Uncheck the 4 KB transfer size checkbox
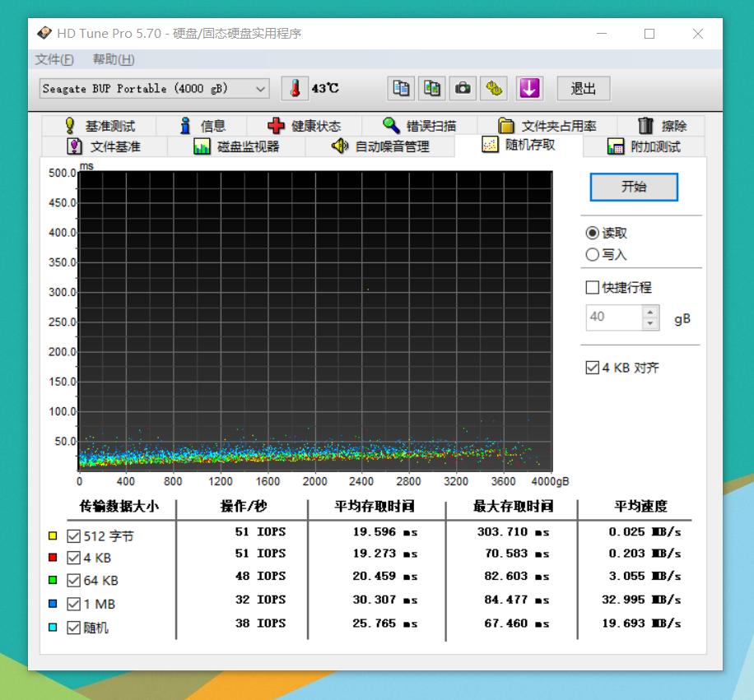This screenshot has width=754, height=700. (73, 558)
